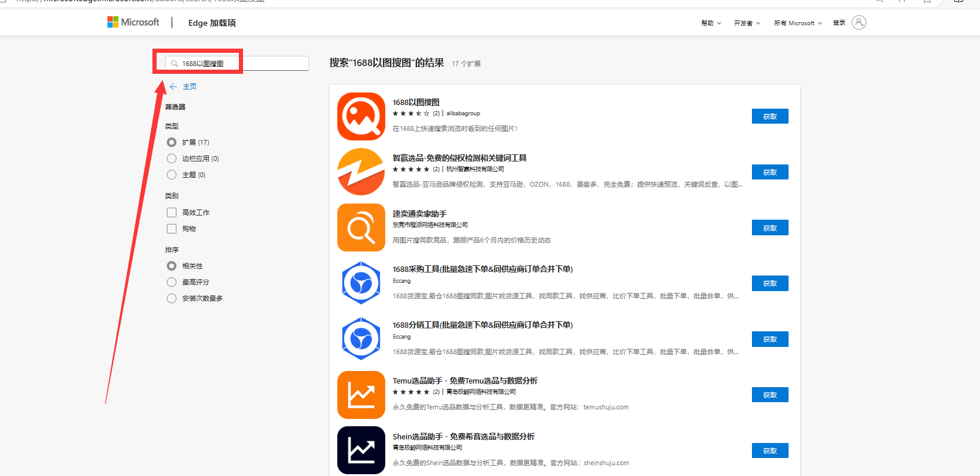Click the back arrow next to 主页

pyautogui.click(x=173, y=86)
